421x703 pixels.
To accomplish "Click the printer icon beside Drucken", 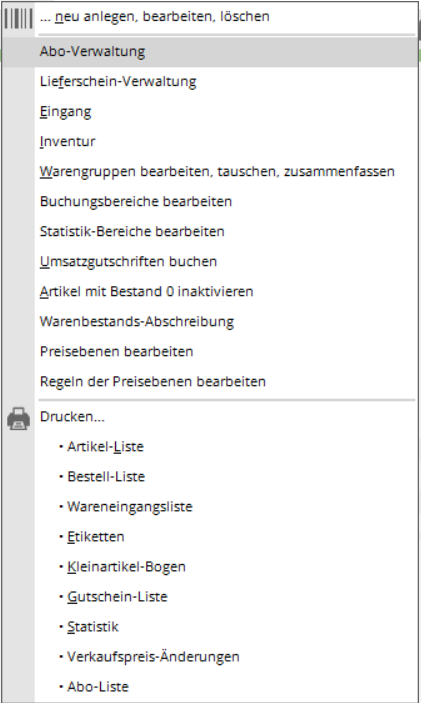I will click(x=19, y=419).
